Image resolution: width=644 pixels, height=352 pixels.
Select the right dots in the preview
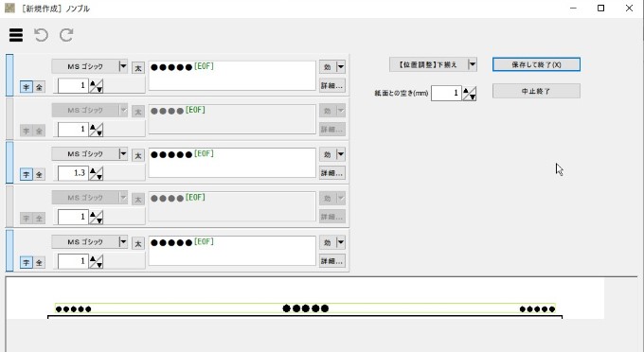pyautogui.click(x=537, y=309)
